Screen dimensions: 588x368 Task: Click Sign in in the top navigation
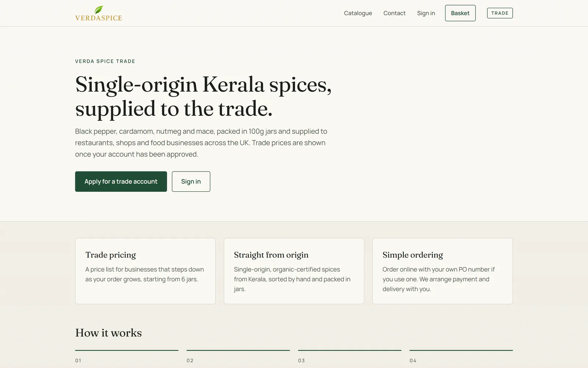[426, 13]
